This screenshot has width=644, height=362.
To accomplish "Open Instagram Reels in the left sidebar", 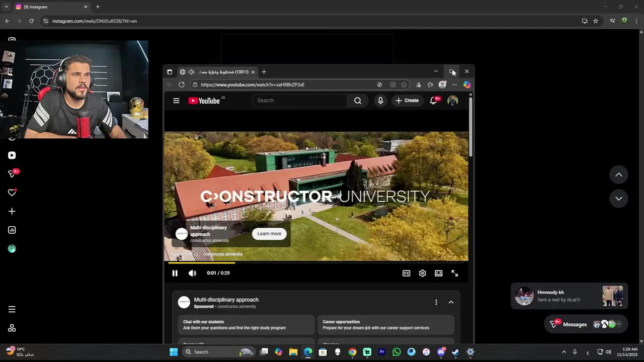I will 12,155.
